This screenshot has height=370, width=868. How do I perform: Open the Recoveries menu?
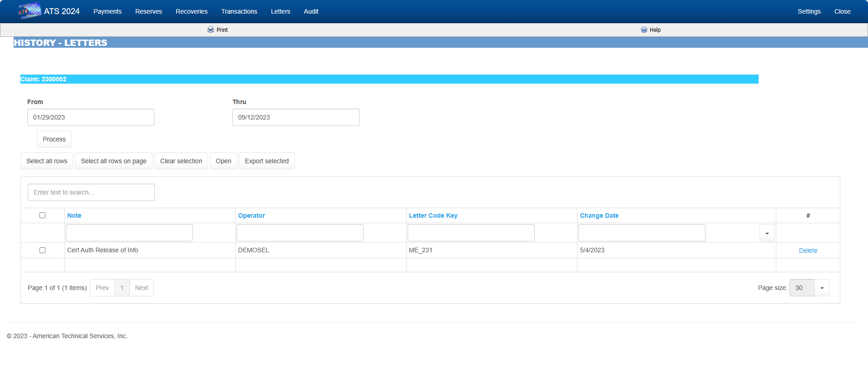192,11
